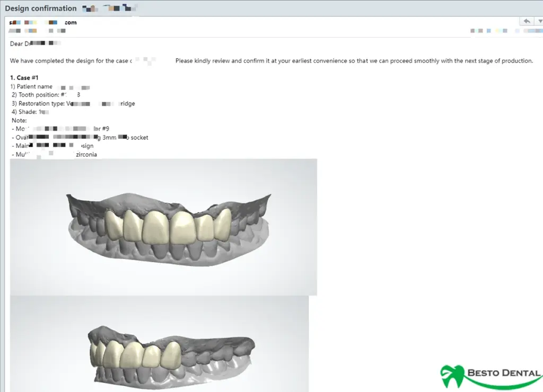Select the 'Design confirmation' subject text

pos(40,8)
